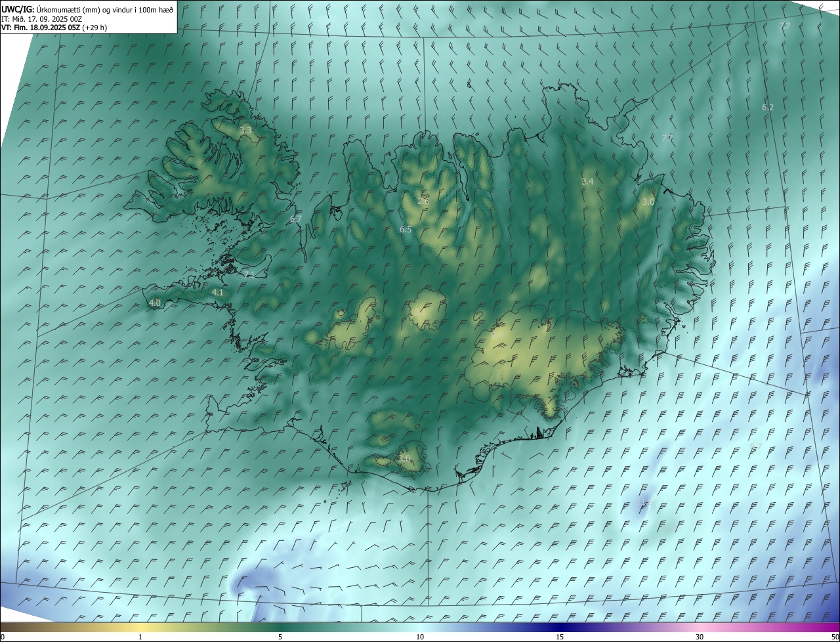Click the 4.1 value label
840x642 pixels.
click(218, 292)
